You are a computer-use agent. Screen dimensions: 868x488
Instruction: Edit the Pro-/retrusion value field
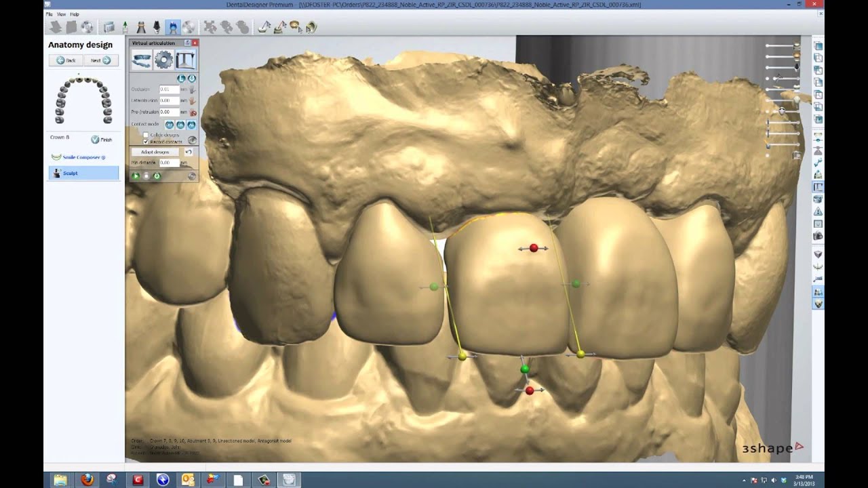[x=170, y=112]
